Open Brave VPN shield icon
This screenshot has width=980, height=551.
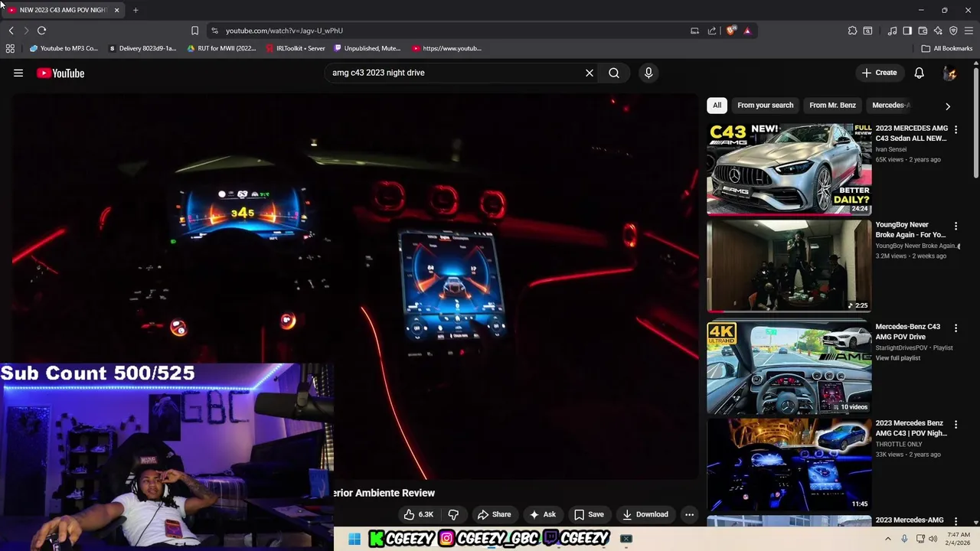click(x=953, y=31)
